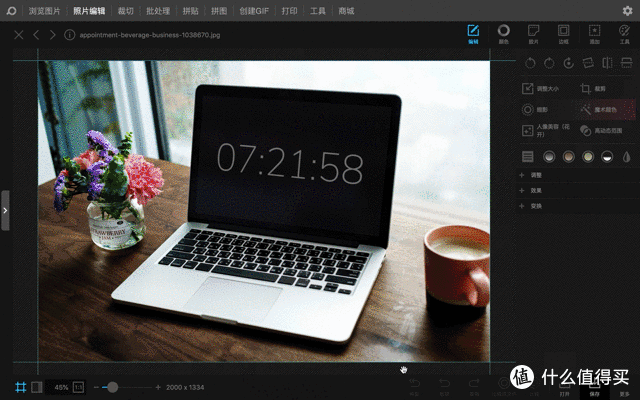
Task: Select the brown sepia circle preset
Action: (x=568, y=156)
